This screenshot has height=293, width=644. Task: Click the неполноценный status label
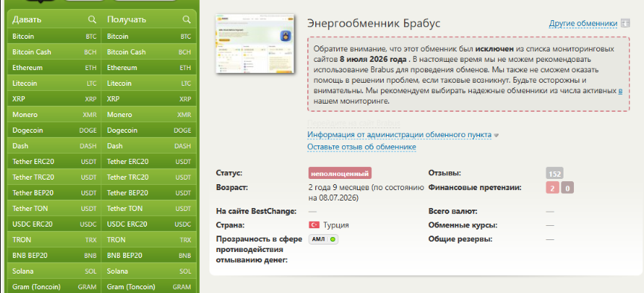click(340, 173)
